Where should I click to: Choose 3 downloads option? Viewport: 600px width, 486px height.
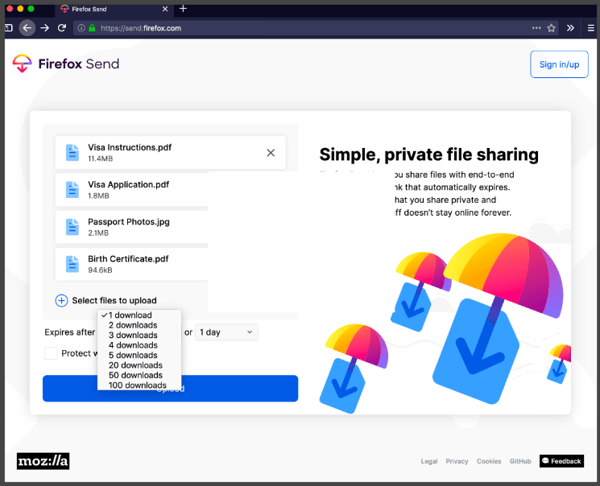(x=139, y=335)
